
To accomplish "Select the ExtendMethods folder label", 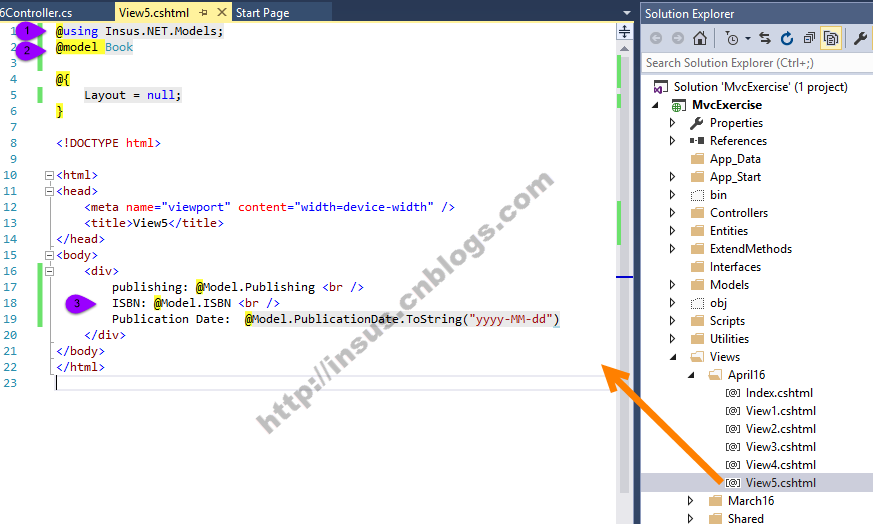I will [751, 249].
